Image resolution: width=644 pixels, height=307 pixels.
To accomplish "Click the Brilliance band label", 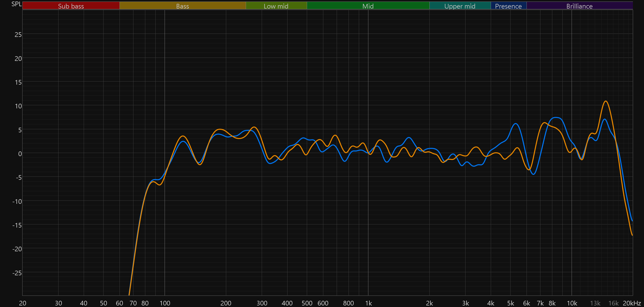I will pos(579,6).
